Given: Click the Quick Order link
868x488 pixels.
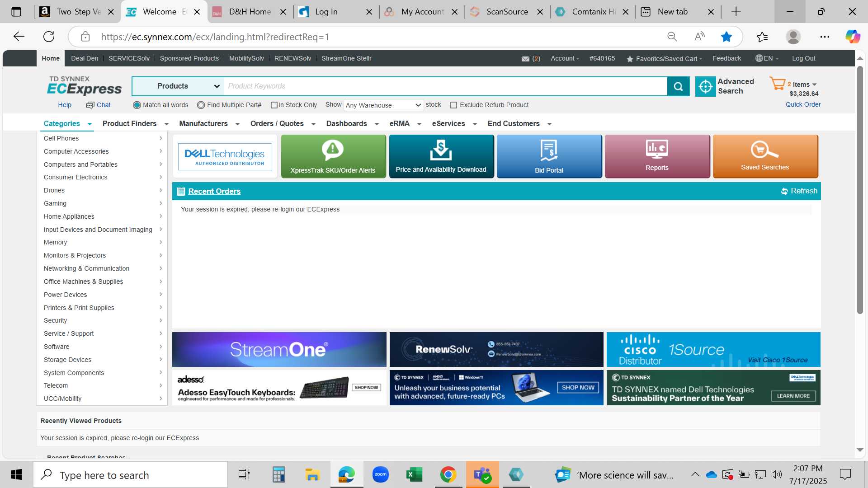Looking at the screenshot, I should (x=803, y=104).
